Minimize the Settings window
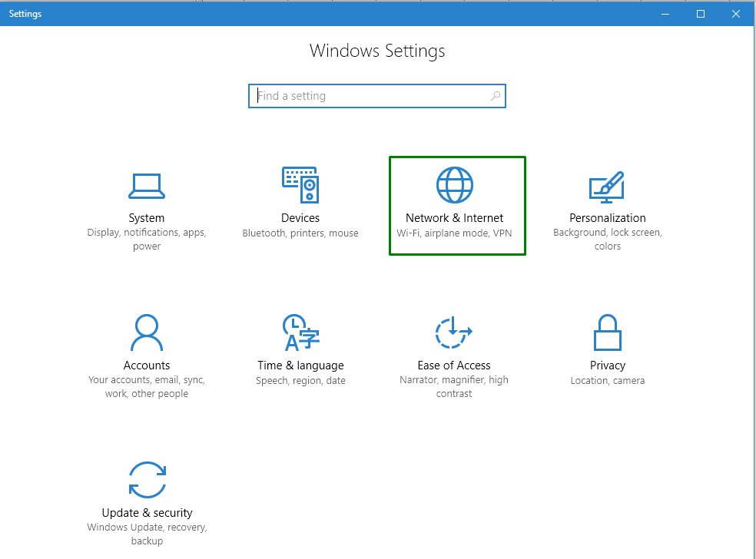 pos(665,14)
